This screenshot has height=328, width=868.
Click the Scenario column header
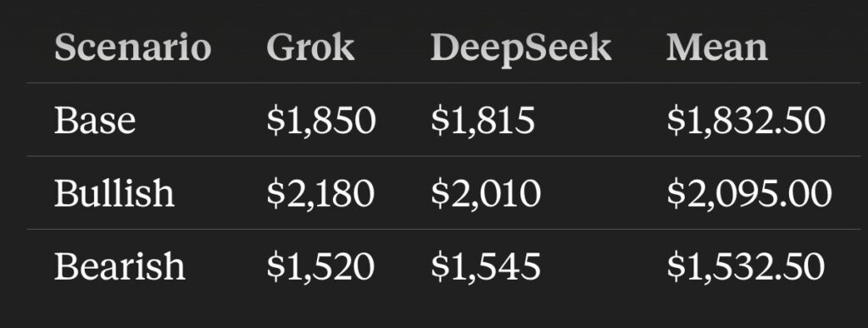(x=133, y=47)
